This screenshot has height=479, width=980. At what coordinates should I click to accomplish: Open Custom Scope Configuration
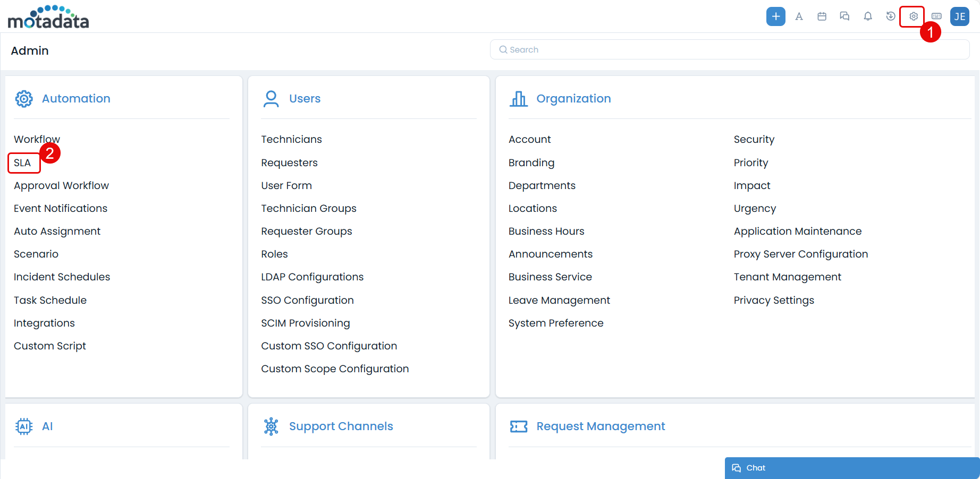coord(335,369)
